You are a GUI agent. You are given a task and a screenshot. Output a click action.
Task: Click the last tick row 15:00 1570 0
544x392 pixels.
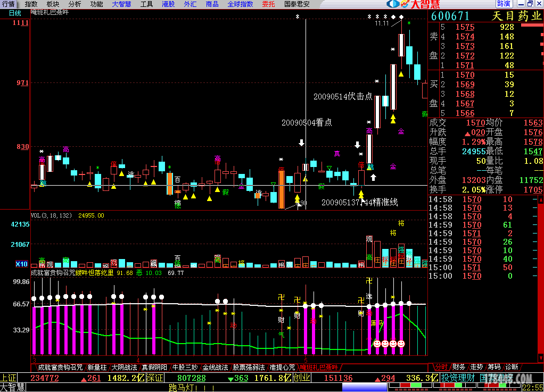(x=483, y=276)
